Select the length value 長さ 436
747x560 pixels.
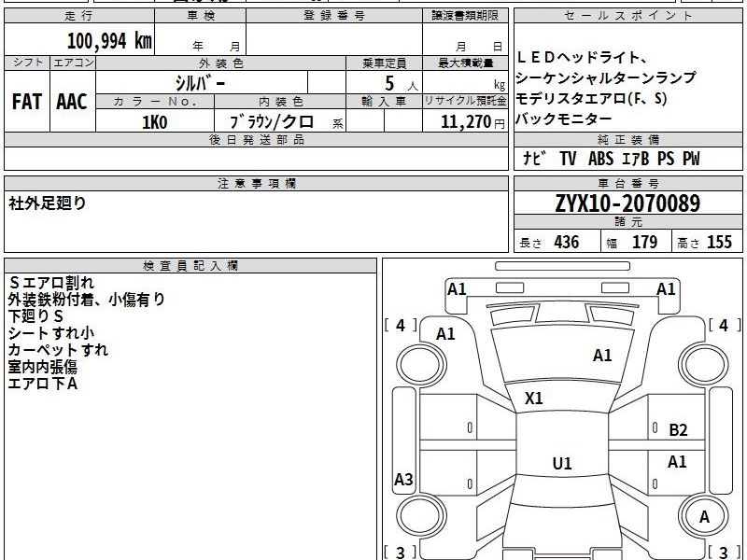tap(549, 242)
